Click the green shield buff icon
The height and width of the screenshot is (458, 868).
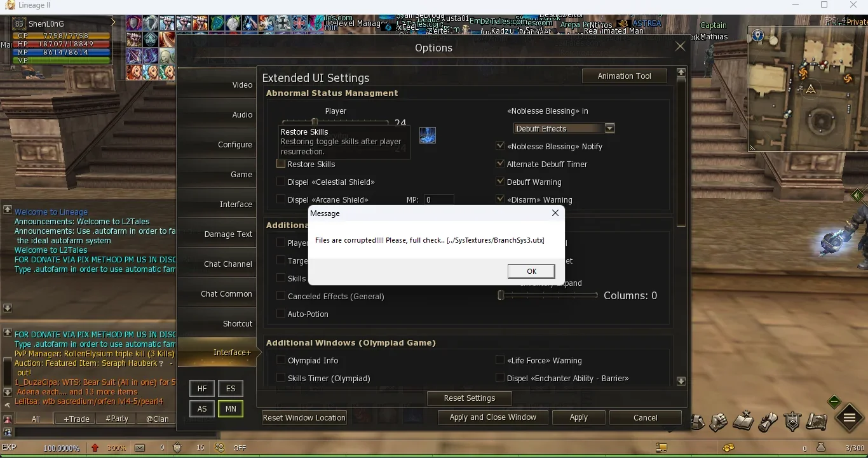217,23
